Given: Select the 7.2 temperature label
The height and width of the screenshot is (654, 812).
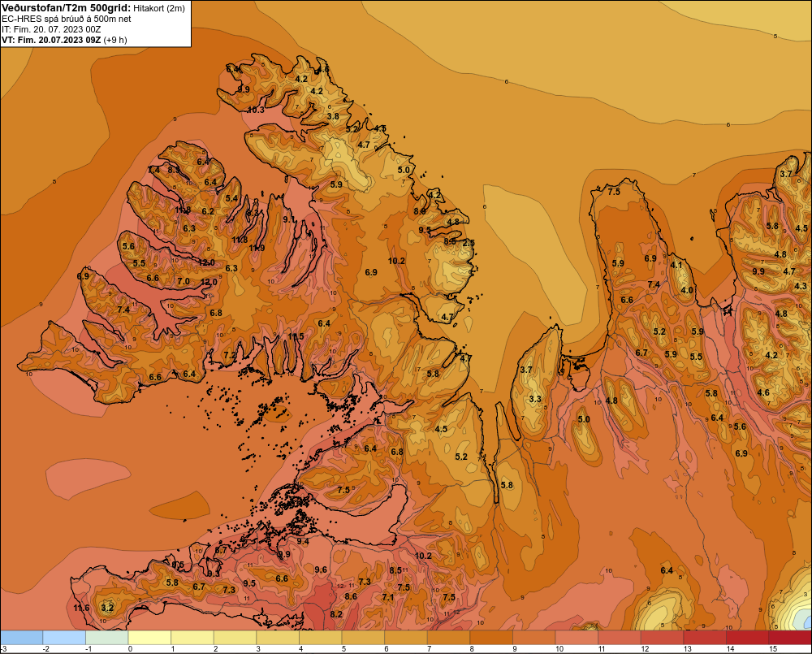Looking at the screenshot, I should coord(230,356).
